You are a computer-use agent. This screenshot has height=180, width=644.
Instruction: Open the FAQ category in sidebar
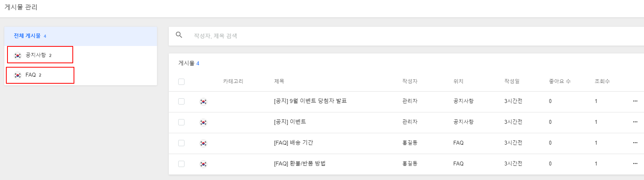pyautogui.click(x=81, y=75)
